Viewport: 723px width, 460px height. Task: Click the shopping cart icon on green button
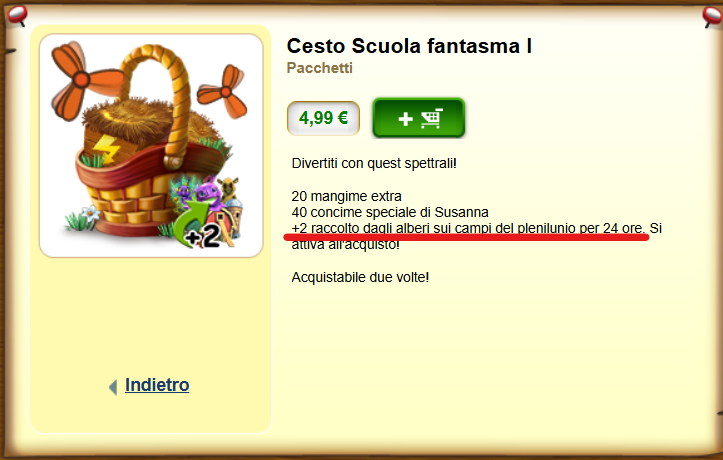(x=432, y=118)
